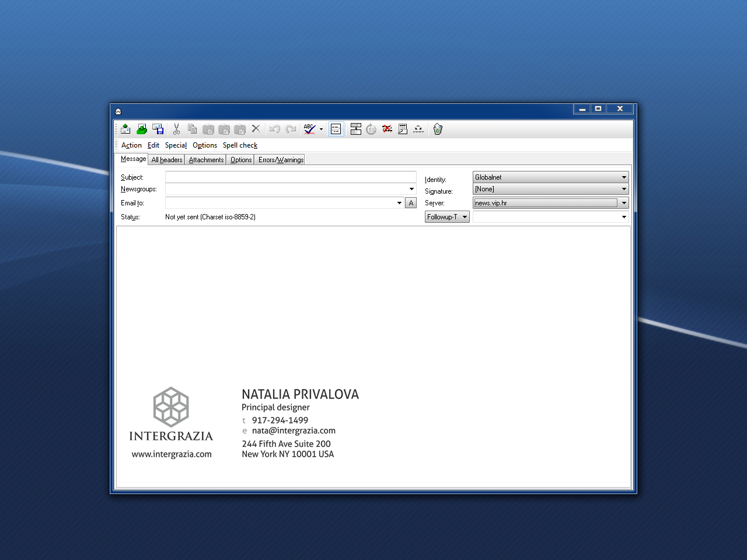Switch to the Attachments tab
Viewport: 747px width, 560px height.
[206, 160]
